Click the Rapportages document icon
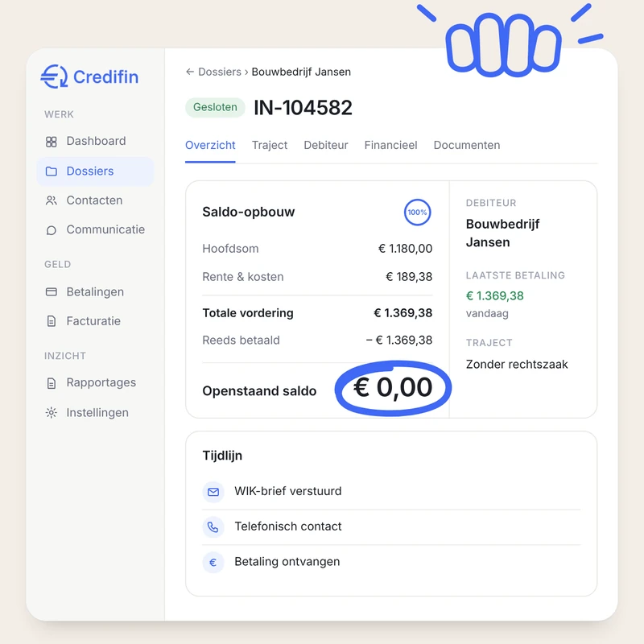The image size is (644, 644). 52,383
